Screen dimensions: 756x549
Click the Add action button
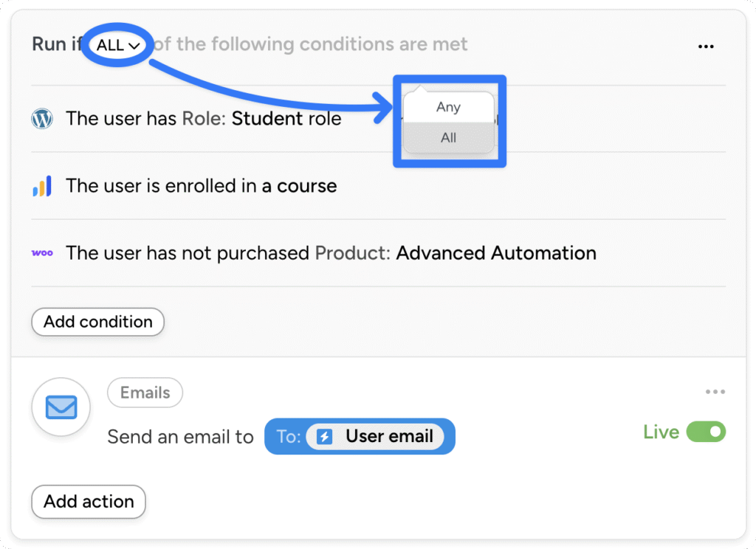[88, 502]
